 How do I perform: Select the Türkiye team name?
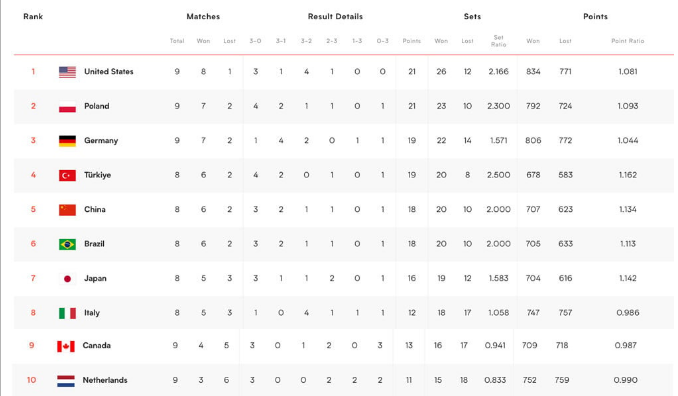97,175
